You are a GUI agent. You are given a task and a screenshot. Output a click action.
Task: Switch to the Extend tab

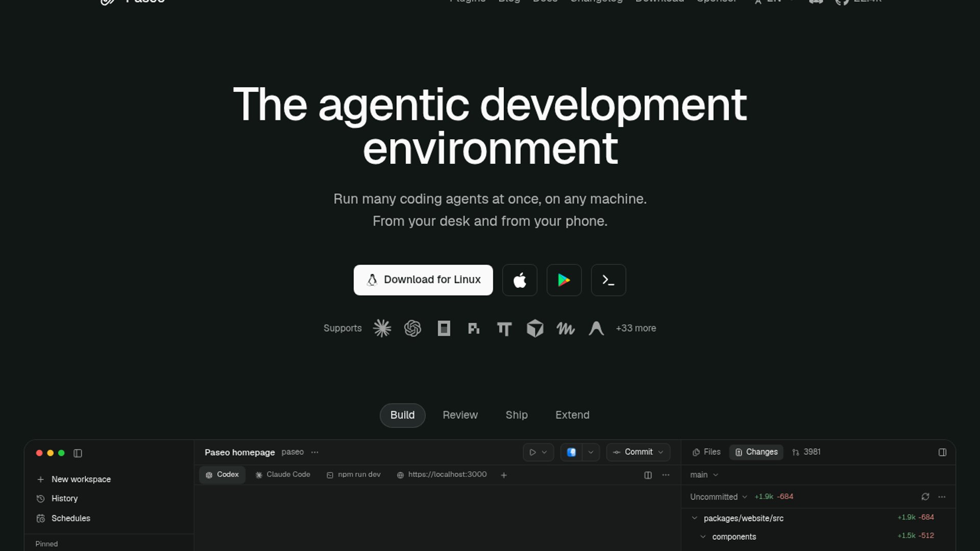(572, 415)
